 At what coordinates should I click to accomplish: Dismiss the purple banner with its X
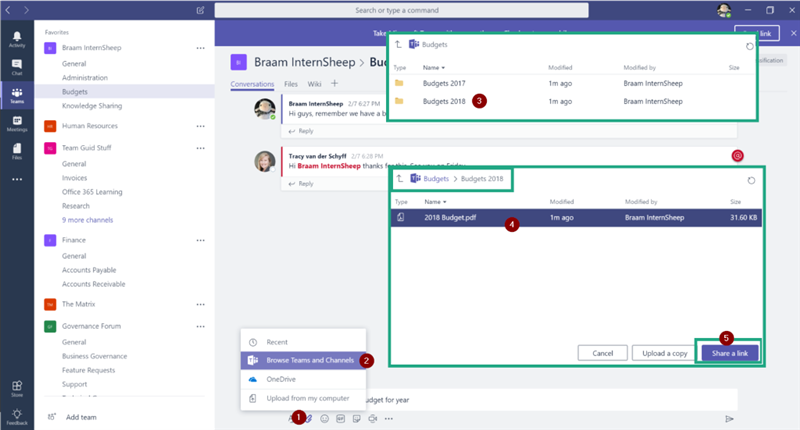(793, 33)
